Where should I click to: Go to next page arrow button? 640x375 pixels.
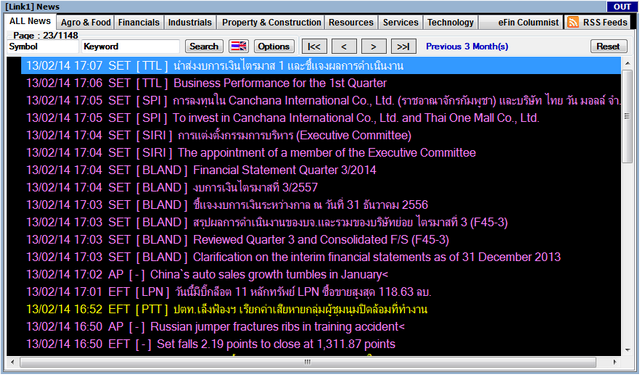pyautogui.click(x=373, y=47)
